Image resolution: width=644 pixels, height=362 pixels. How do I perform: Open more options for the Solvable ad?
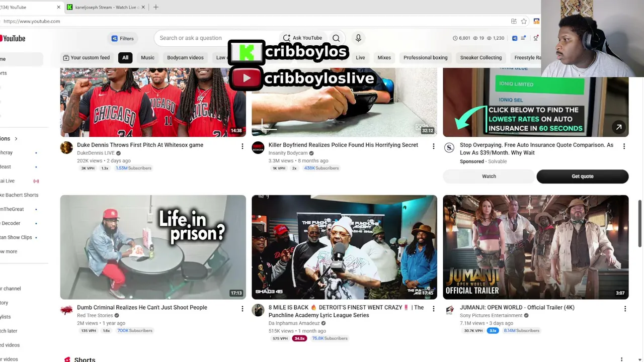click(624, 146)
